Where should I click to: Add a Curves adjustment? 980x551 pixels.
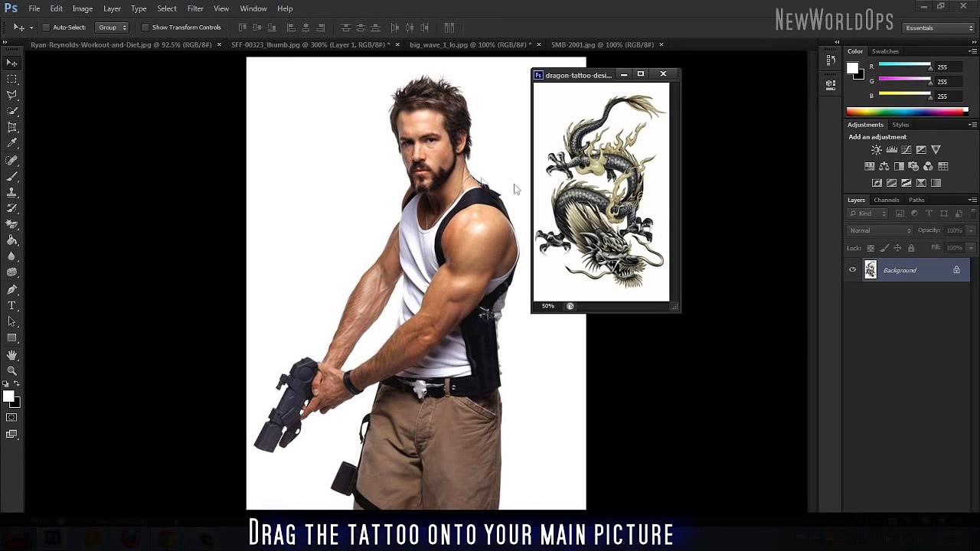coord(906,150)
